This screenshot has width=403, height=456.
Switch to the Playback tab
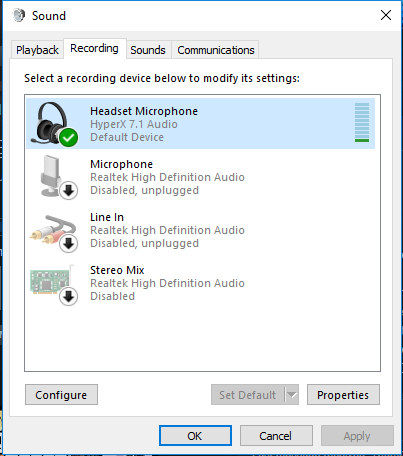37,50
